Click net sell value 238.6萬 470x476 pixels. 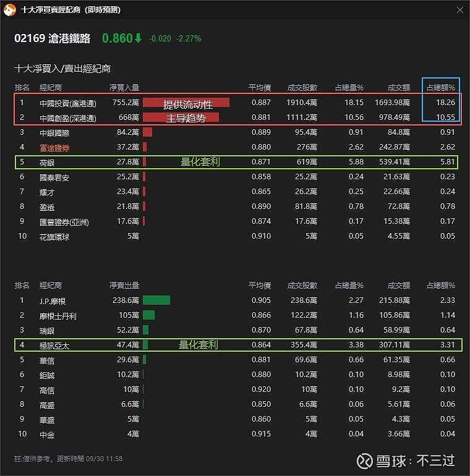(x=126, y=300)
